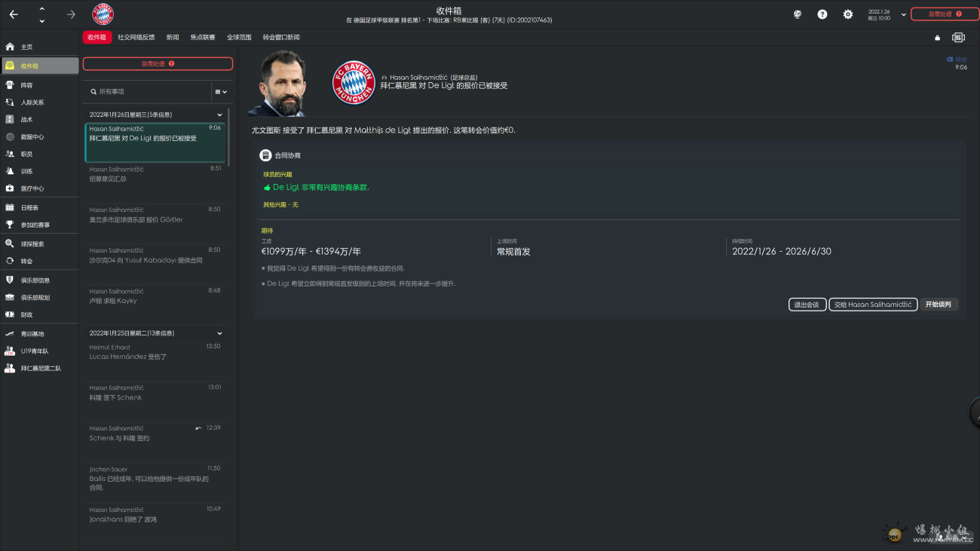Open U19青年队 in the sidebar
The height and width of the screenshot is (551, 980).
[39, 351]
